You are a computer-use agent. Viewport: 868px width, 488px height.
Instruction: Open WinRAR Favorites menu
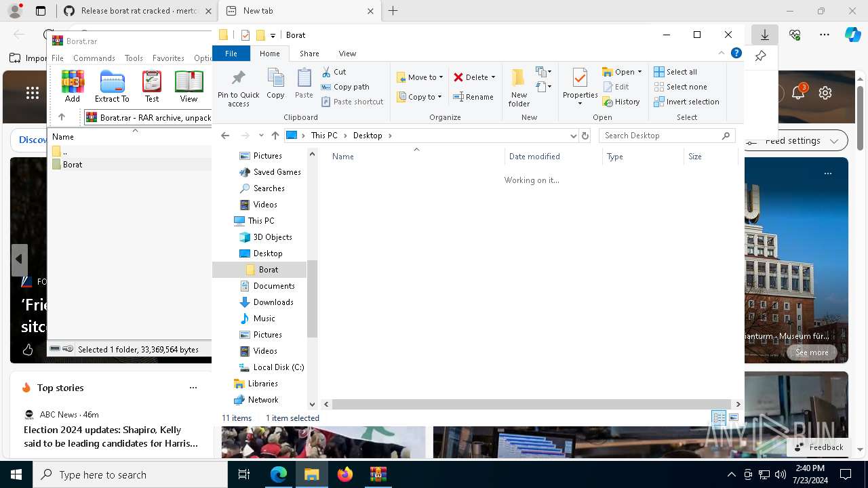pos(168,58)
